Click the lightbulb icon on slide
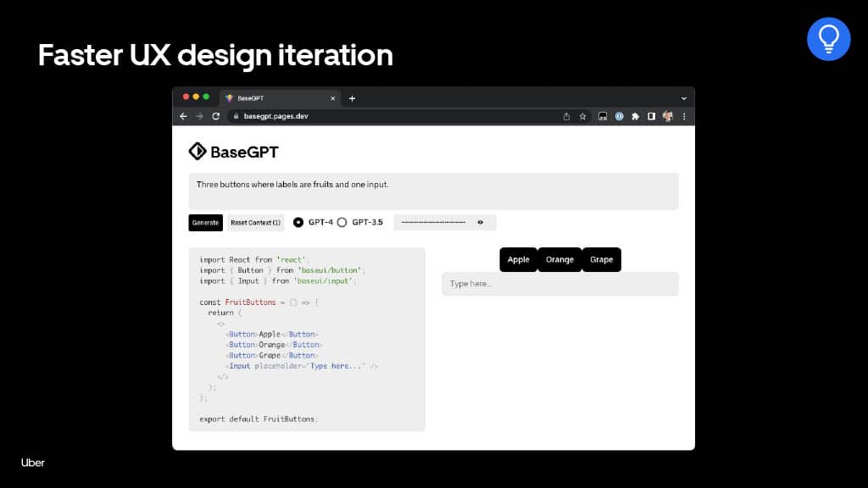868x488 pixels. [x=829, y=39]
